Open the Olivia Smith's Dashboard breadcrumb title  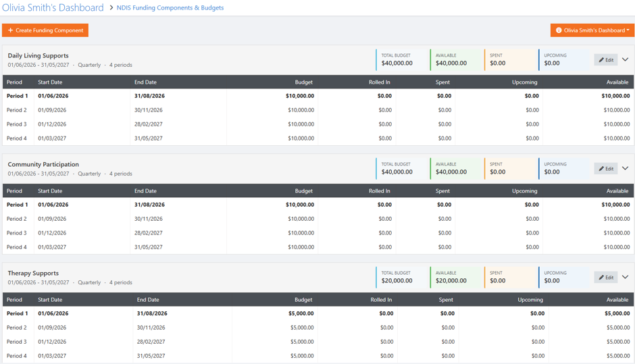coord(53,7)
